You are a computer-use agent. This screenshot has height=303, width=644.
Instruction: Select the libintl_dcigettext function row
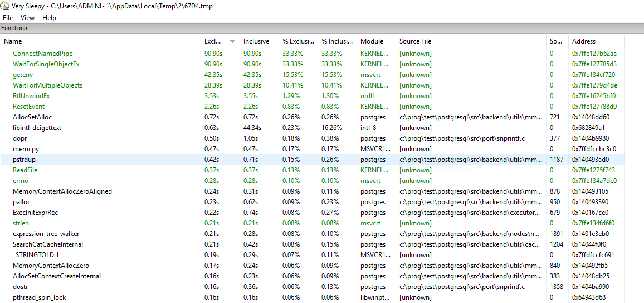37,128
